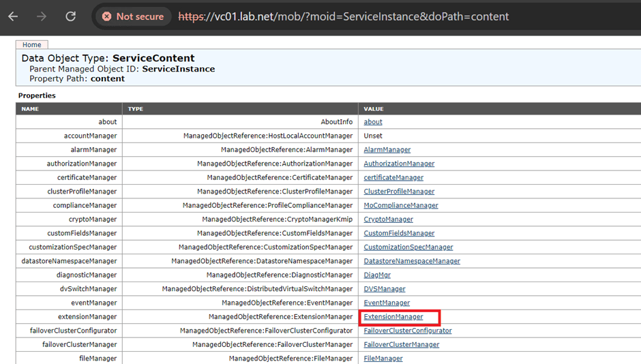Click the browser back arrow
The width and height of the screenshot is (641, 364).
point(13,16)
